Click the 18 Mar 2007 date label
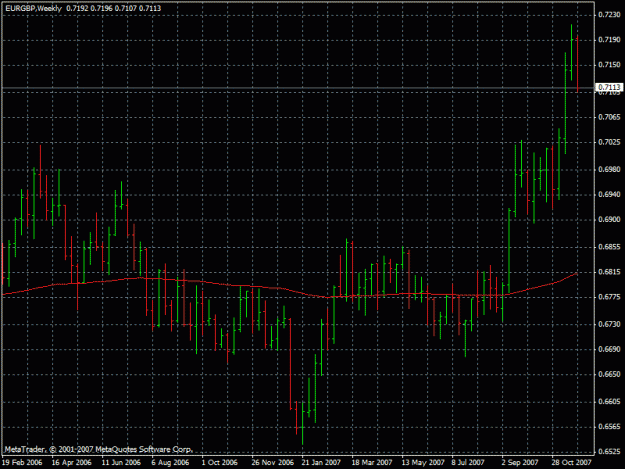This screenshot has width=625, height=469. (372, 463)
